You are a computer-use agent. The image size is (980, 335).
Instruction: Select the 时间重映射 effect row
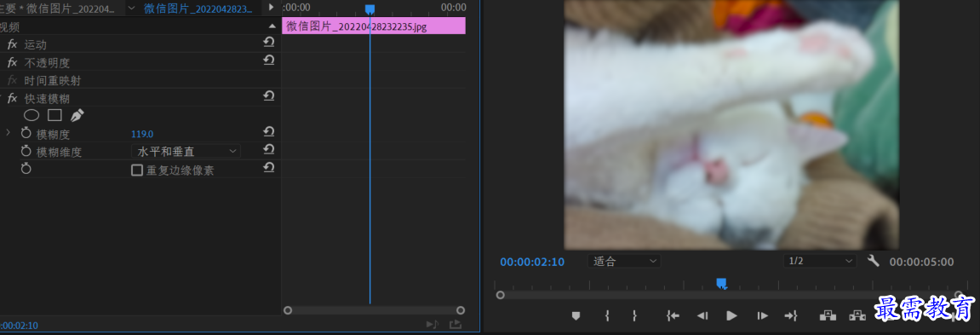(x=53, y=80)
